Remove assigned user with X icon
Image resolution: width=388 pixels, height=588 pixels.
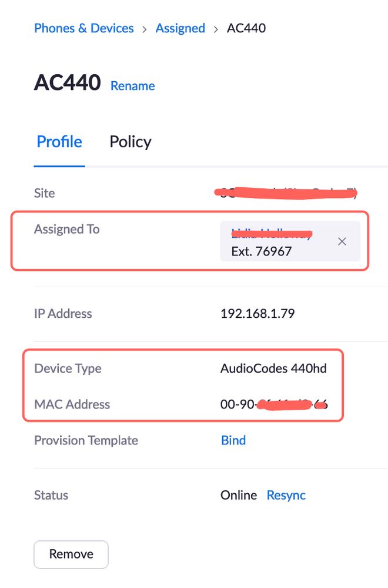pyautogui.click(x=342, y=241)
